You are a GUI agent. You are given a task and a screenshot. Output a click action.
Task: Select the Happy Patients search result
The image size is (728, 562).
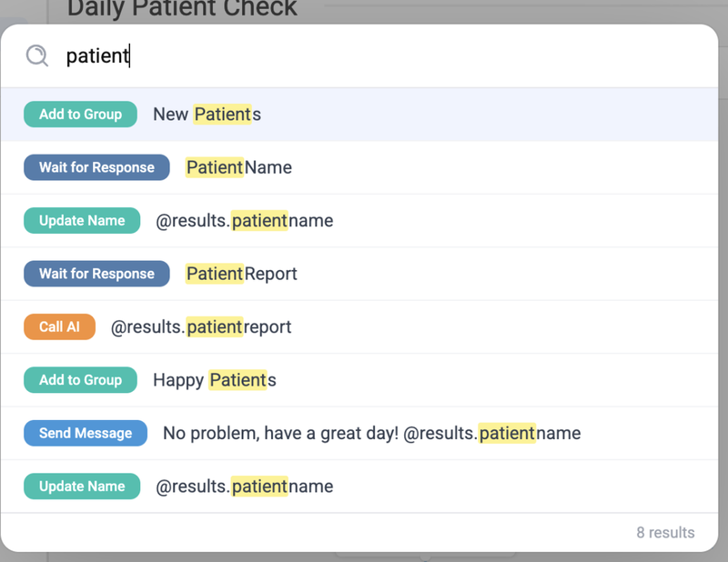214,380
